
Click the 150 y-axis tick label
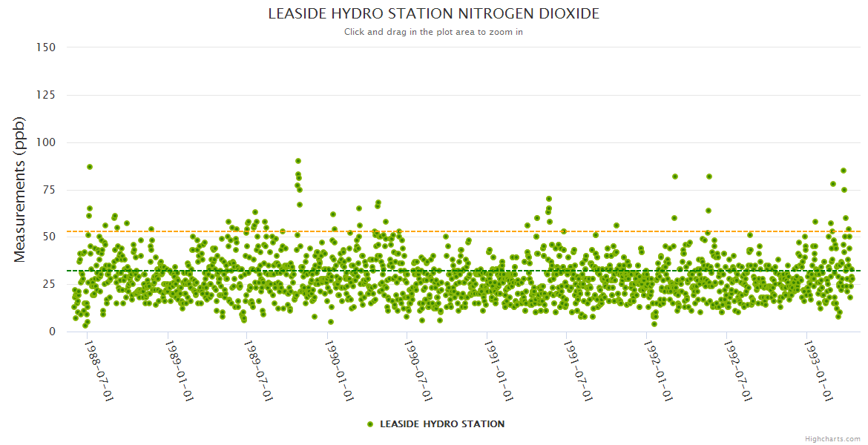click(46, 47)
